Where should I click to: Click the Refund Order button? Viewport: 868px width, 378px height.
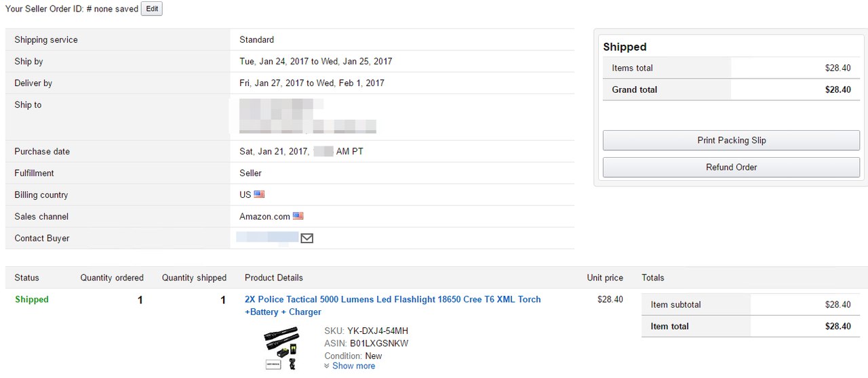pos(731,167)
